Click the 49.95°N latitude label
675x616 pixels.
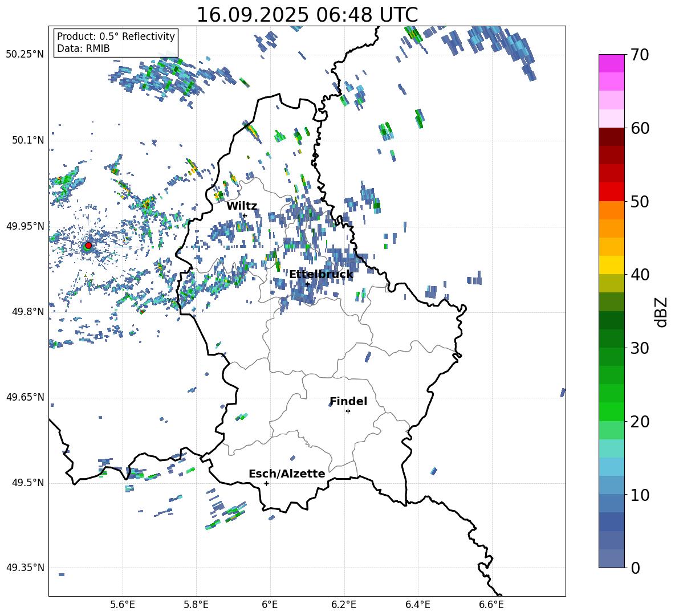(x=25, y=226)
